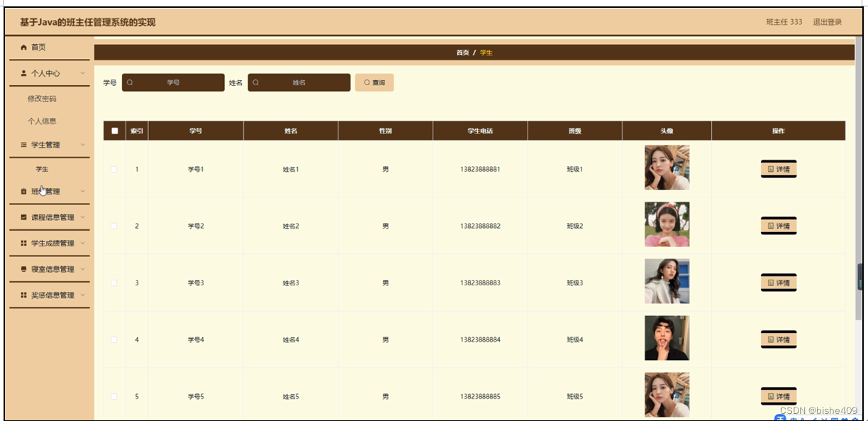Click phone number 13823888883
Image resolution: width=868 pixels, height=421 pixels.
point(480,283)
